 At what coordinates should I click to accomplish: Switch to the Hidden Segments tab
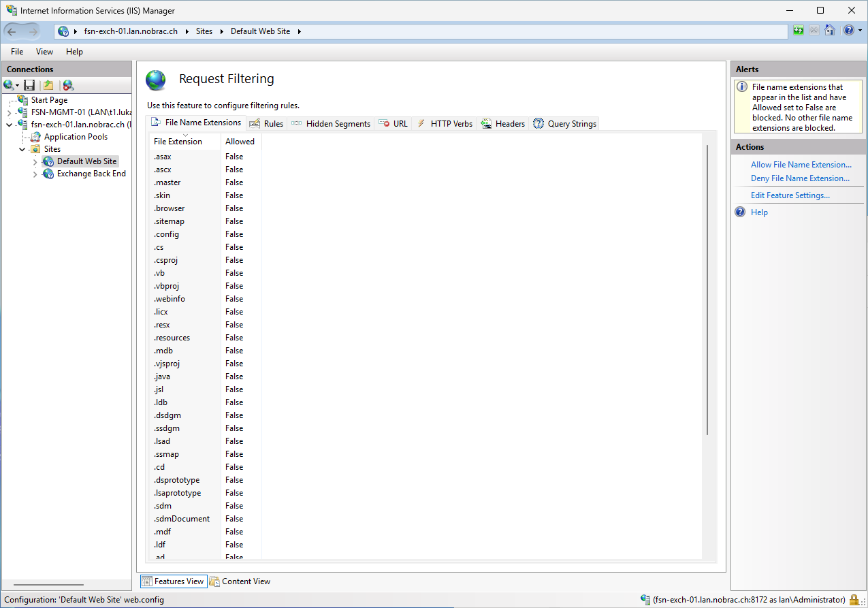[331, 123]
